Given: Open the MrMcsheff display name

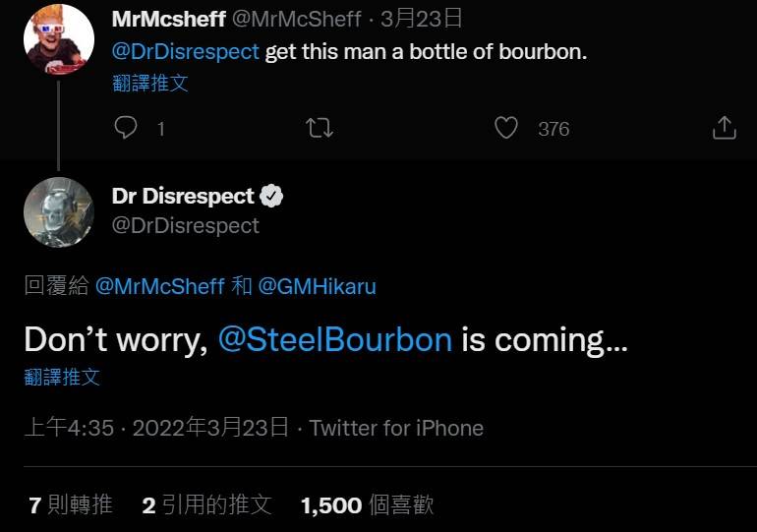Looking at the screenshot, I should 169,20.
